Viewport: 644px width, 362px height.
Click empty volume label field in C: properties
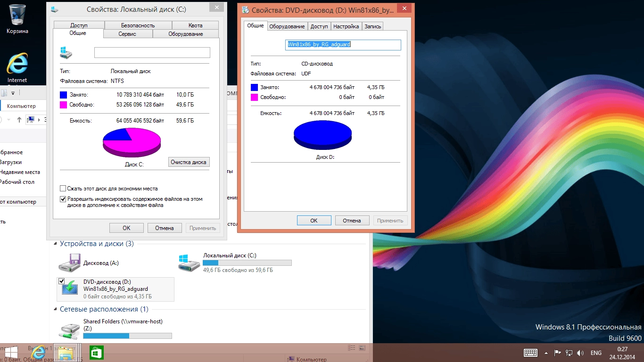(152, 52)
